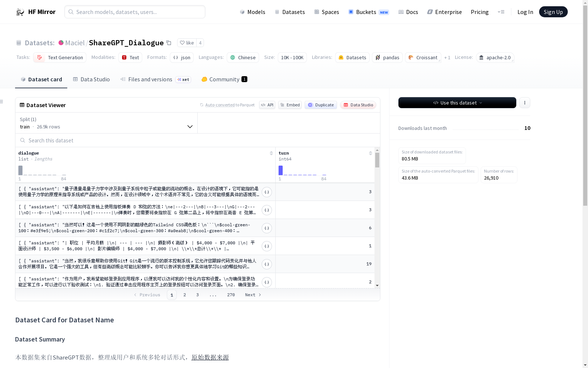Open the Pricing page
This screenshot has height=368, width=588.
[480, 12]
